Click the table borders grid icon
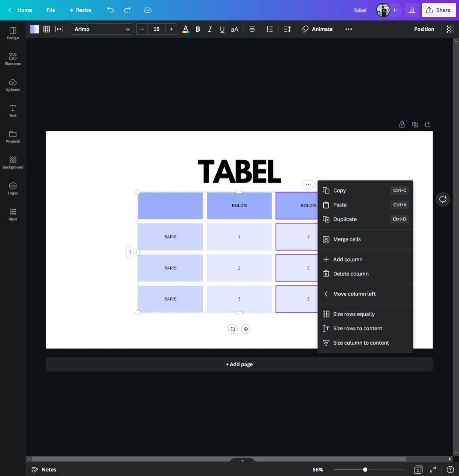This screenshot has width=459, height=476. [47, 29]
